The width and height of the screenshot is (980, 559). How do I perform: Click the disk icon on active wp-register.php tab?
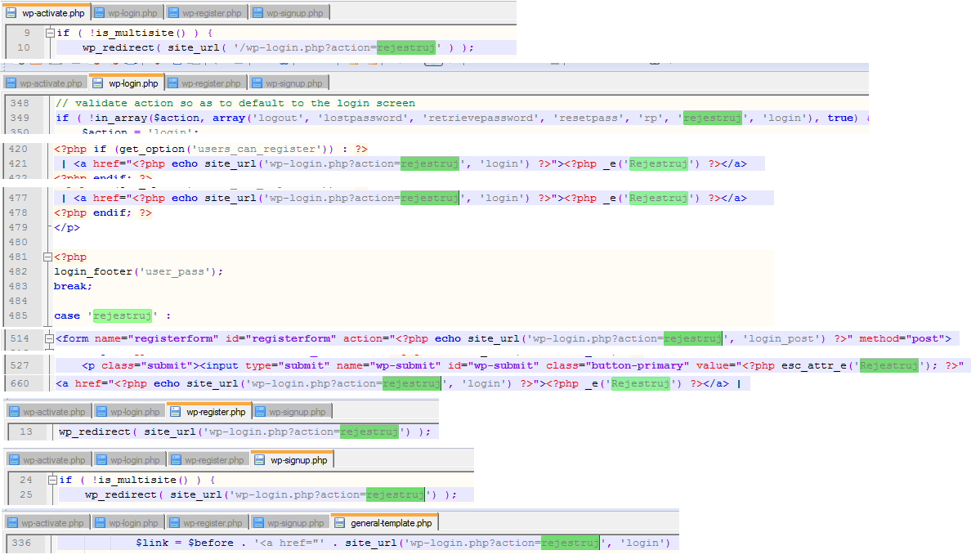tap(177, 412)
